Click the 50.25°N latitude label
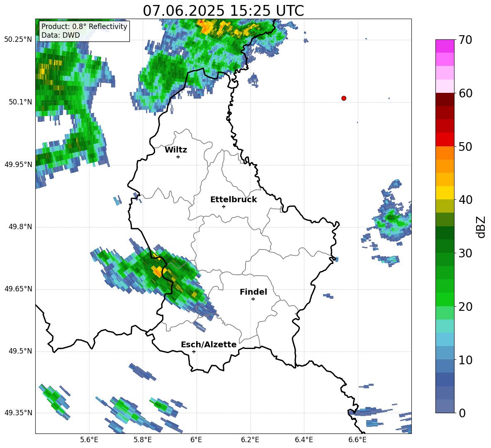Screen dimensions: 491x448 tap(18, 40)
